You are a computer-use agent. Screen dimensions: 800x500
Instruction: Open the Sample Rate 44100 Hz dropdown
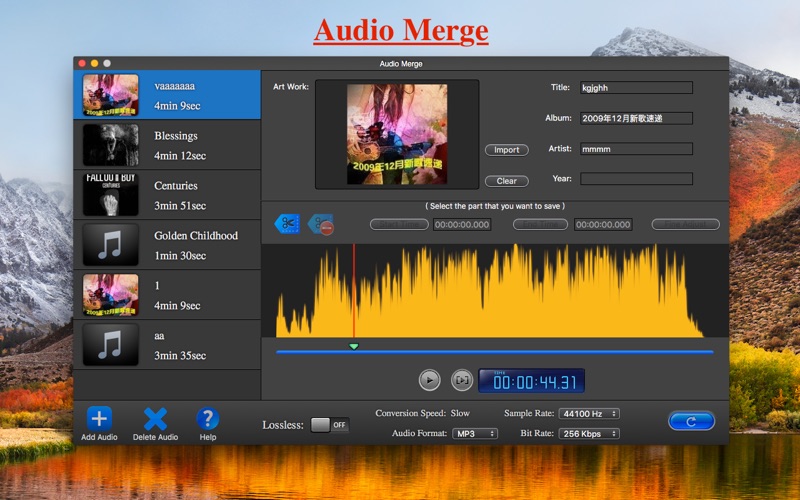(589, 414)
